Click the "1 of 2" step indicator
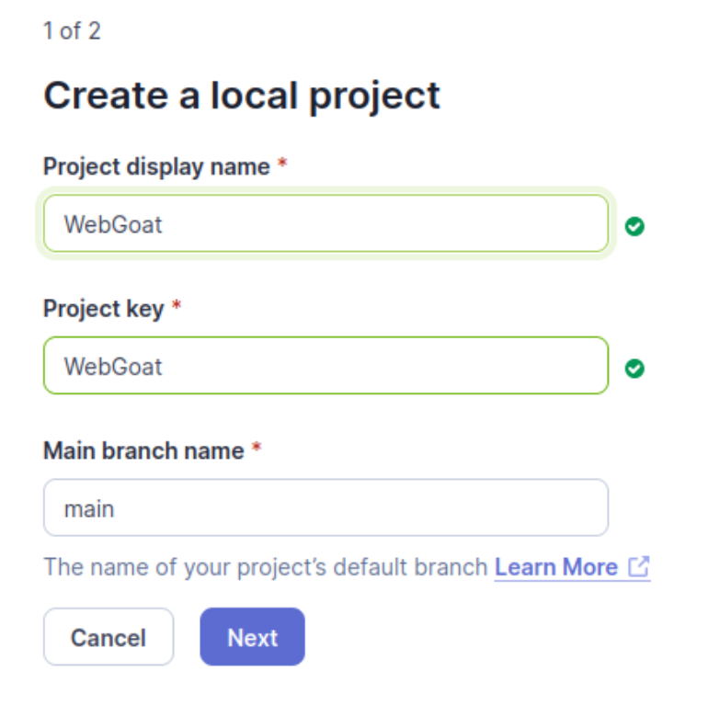Image resolution: width=708 pixels, height=728 pixels. pyautogui.click(x=72, y=31)
